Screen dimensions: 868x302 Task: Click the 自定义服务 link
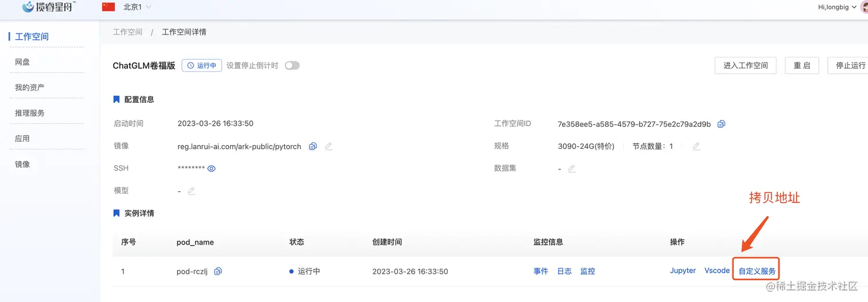[x=757, y=271]
